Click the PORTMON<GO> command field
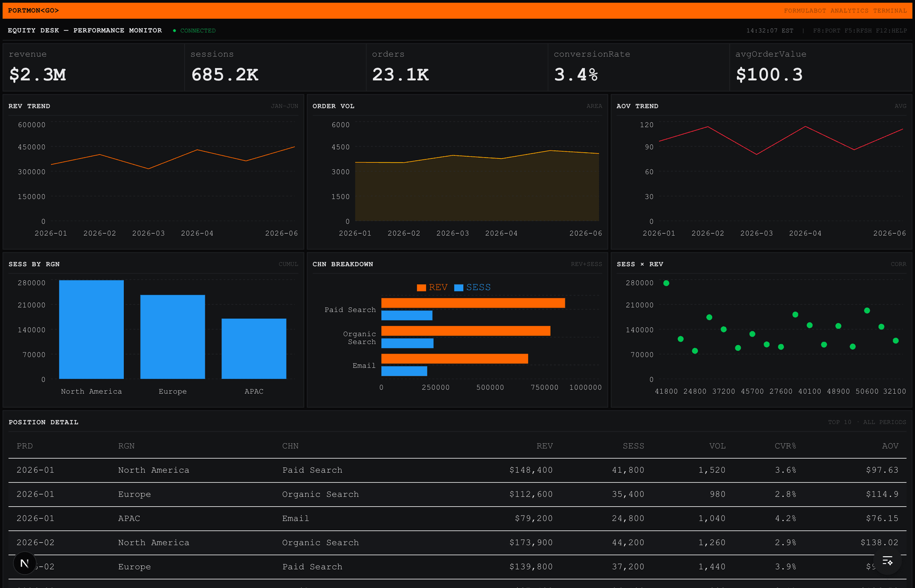915x588 pixels. [x=34, y=10]
